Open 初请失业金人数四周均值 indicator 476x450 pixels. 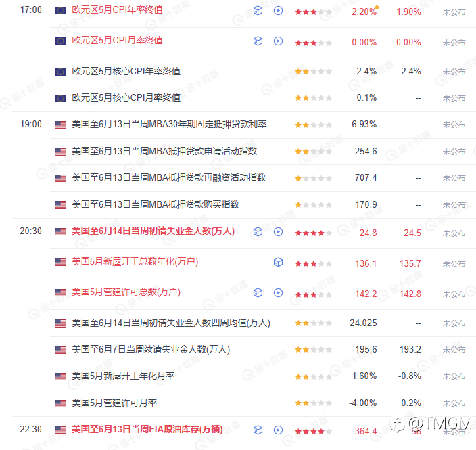171,323
